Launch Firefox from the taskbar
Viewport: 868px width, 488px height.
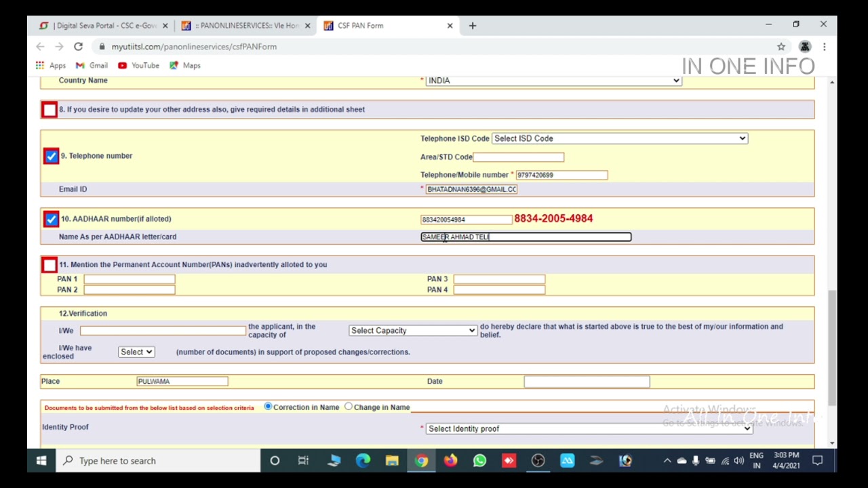click(450, 461)
